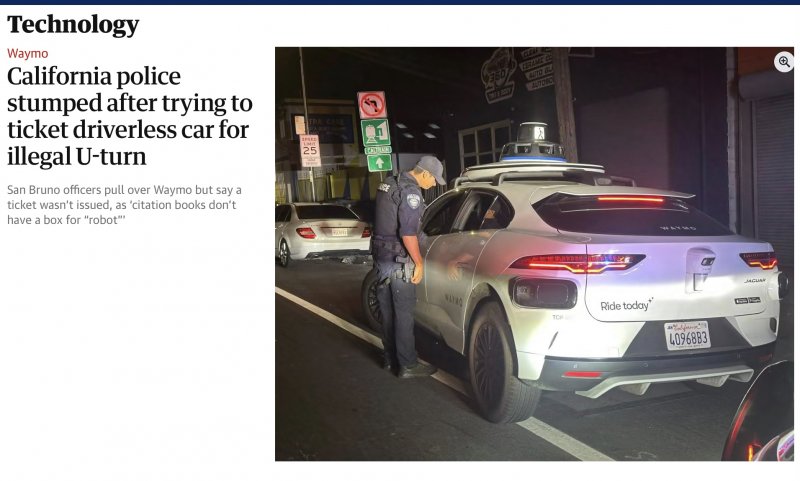Image resolution: width=800 pixels, height=481 pixels.
Task: Click the Jaguar badge on the trunk
Action: [754, 281]
